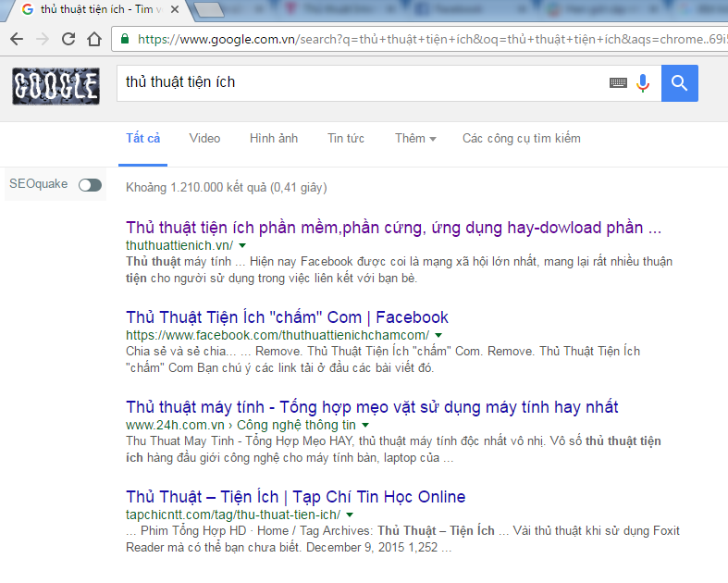Open Thủ Thuật Tiện Ích Facebook result
Screen dimensions: 728x583
(287, 317)
